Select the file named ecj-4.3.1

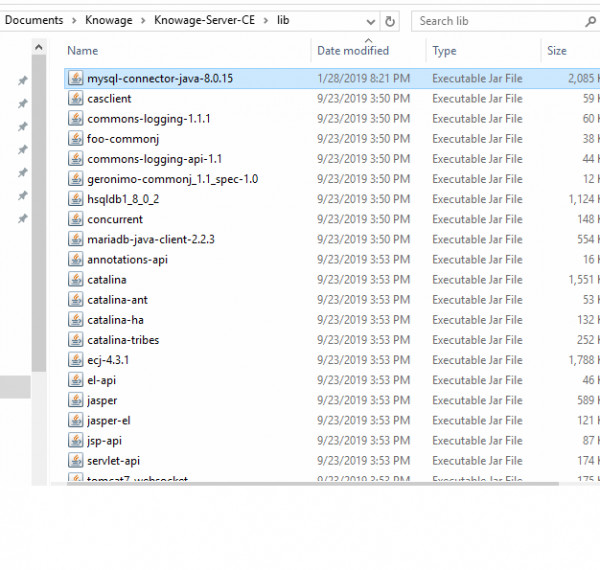(108, 360)
